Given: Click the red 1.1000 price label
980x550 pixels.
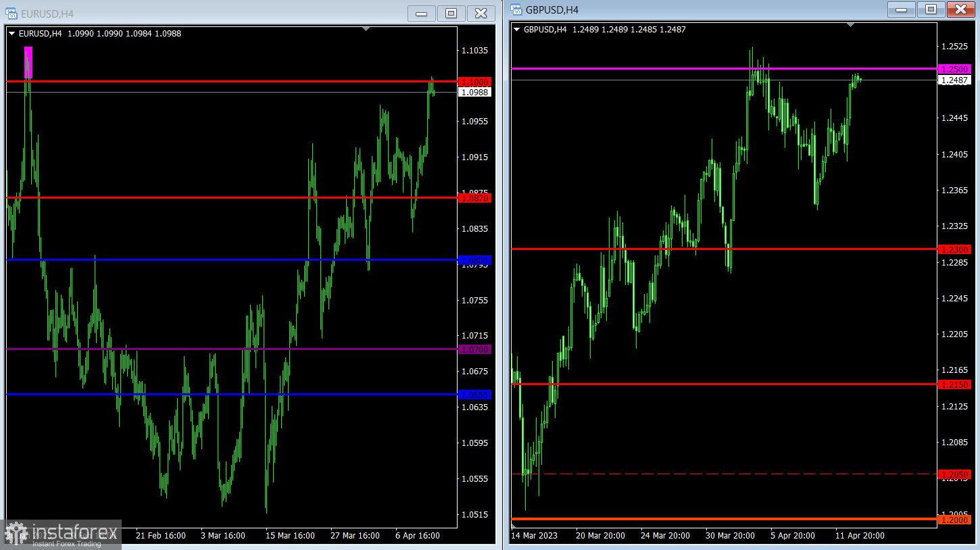Looking at the screenshot, I should pyautogui.click(x=474, y=82).
